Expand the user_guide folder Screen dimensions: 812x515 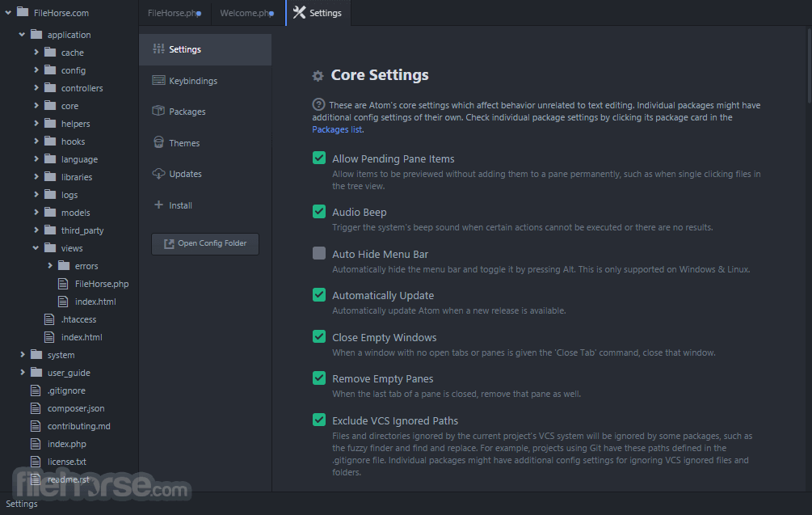(x=22, y=372)
